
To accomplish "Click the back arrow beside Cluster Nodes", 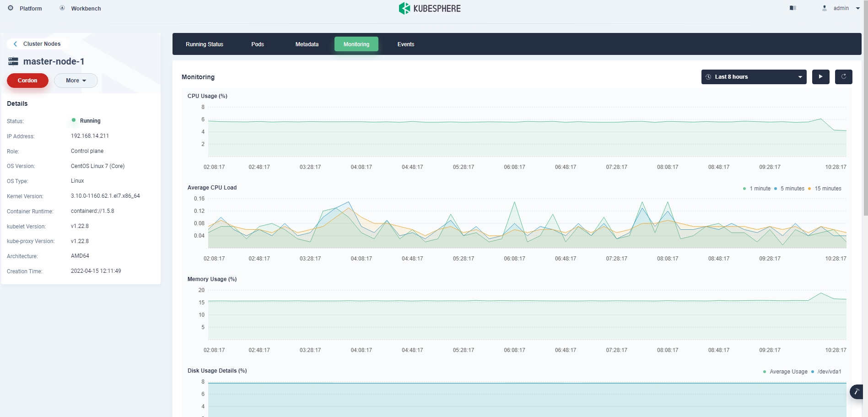I will point(16,44).
